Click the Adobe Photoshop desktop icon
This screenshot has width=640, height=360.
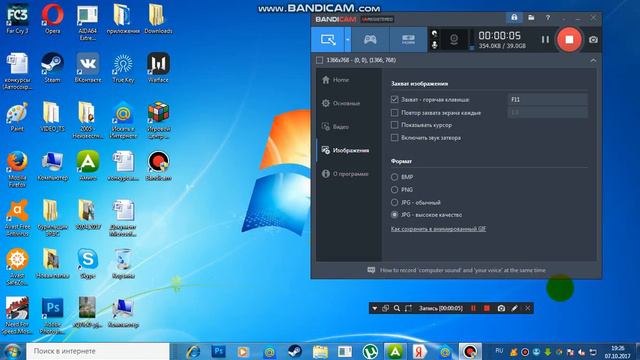pyautogui.click(x=52, y=316)
